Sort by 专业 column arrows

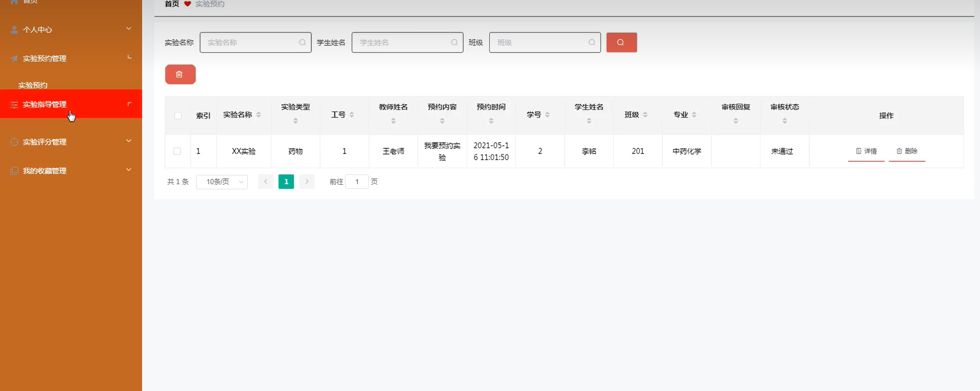click(x=694, y=115)
